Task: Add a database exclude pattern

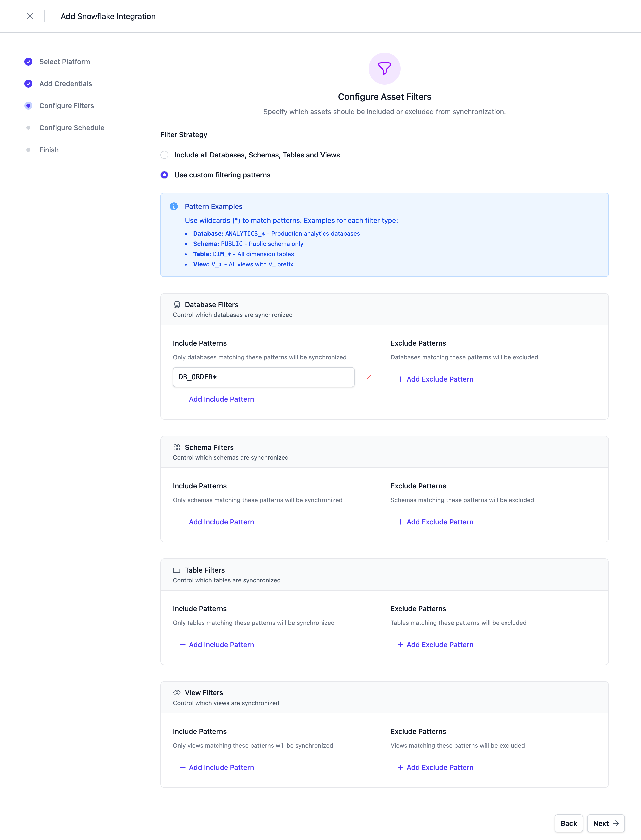Action: click(435, 379)
